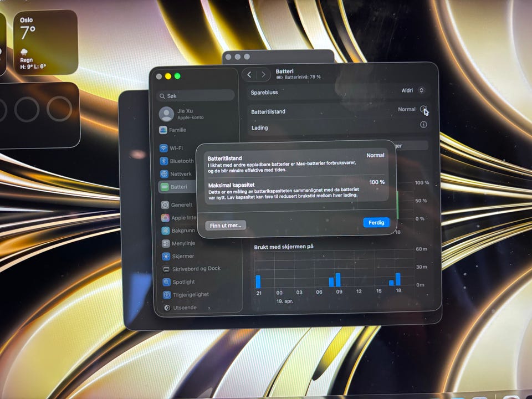
Task: Open Bakgrunn wallpaper icon in sidebar
Action: coord(166,231)
